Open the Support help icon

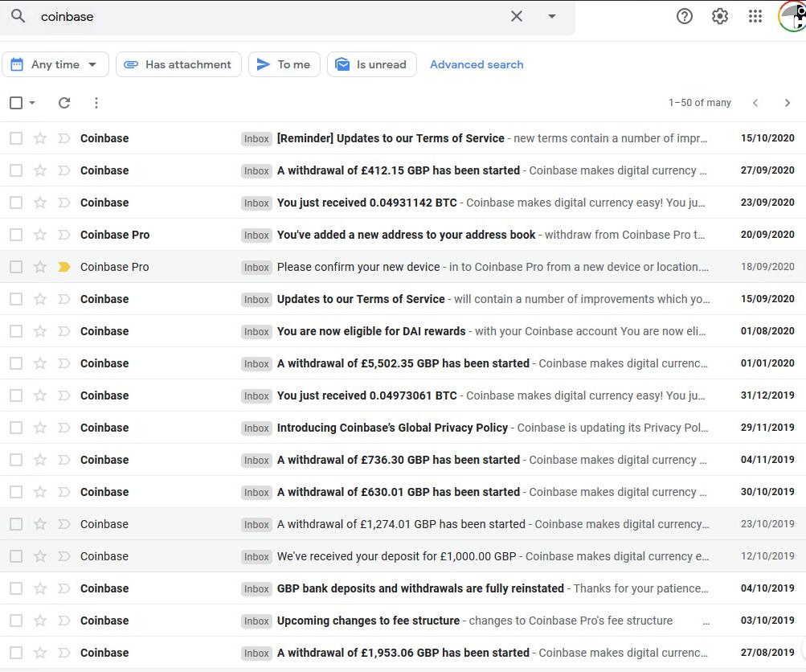(x=685, y=16)
